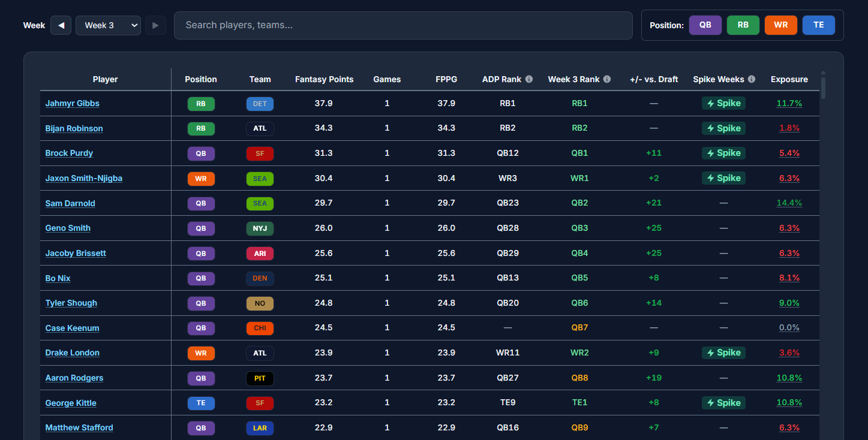
Task: Show info for Week 3 Rank column
Action: point(607,79)
